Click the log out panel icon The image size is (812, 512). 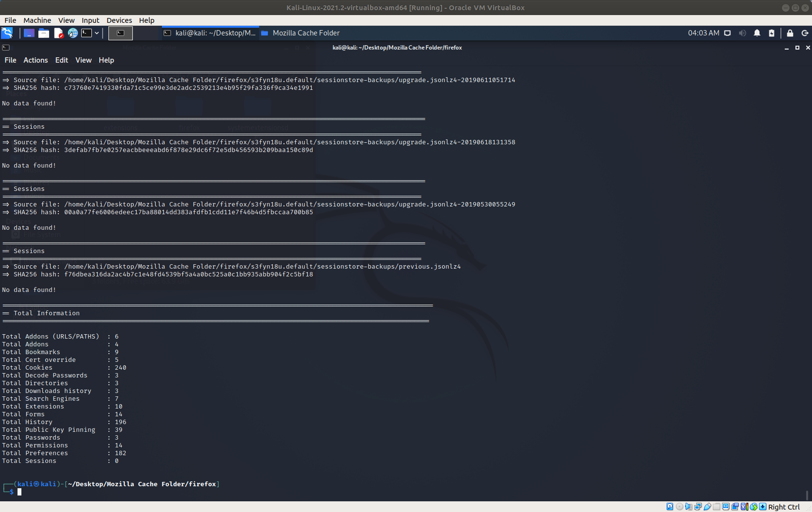(805, 33)
